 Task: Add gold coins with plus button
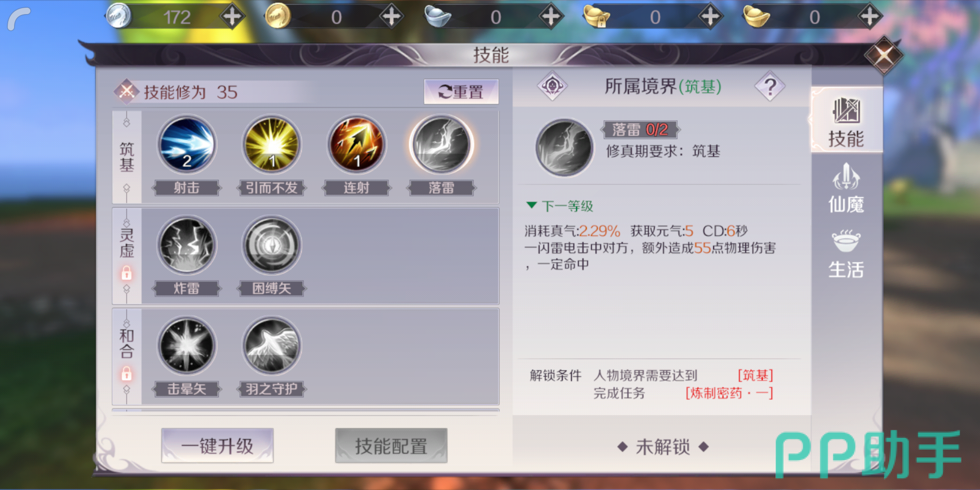coord(392,17)
